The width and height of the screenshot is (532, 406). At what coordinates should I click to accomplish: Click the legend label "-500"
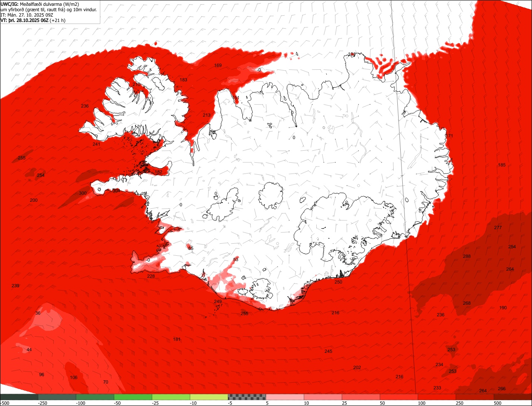point(4,403)
